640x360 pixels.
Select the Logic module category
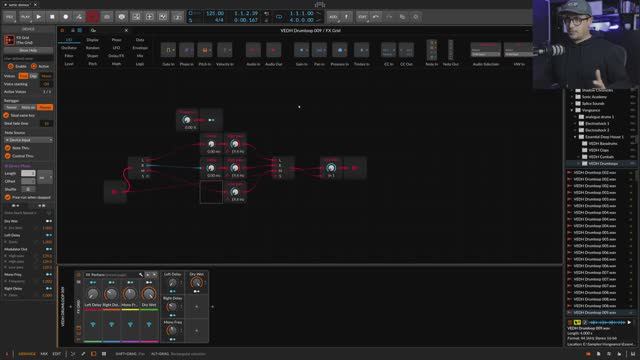coord(140,64)
